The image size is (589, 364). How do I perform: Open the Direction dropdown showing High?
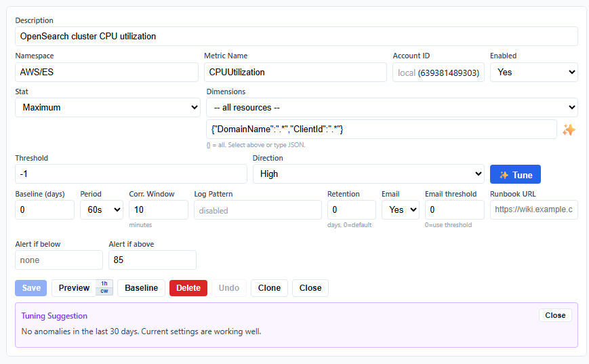[368, 174]
